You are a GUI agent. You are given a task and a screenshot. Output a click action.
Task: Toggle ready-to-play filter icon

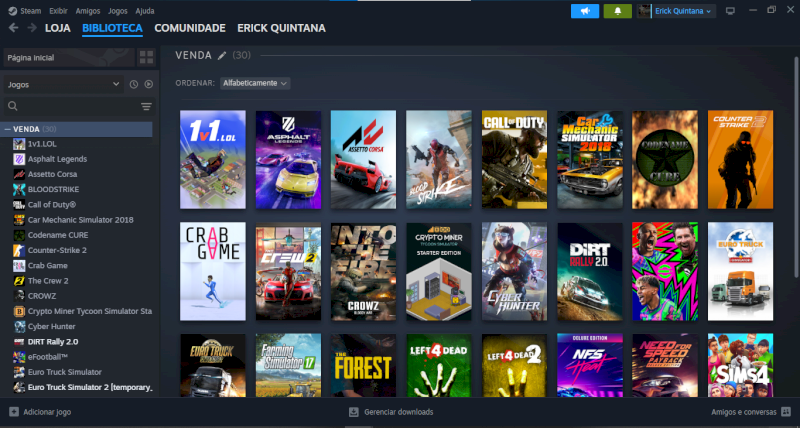[148, 85]
